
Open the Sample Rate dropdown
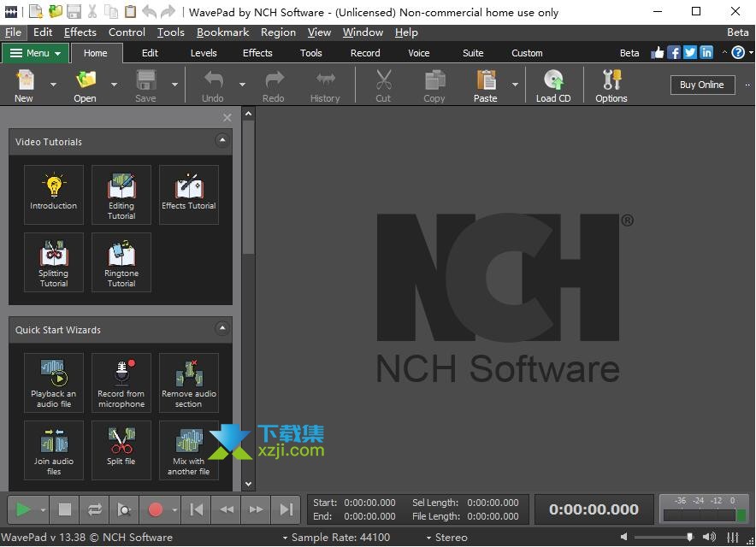[337, 537]
